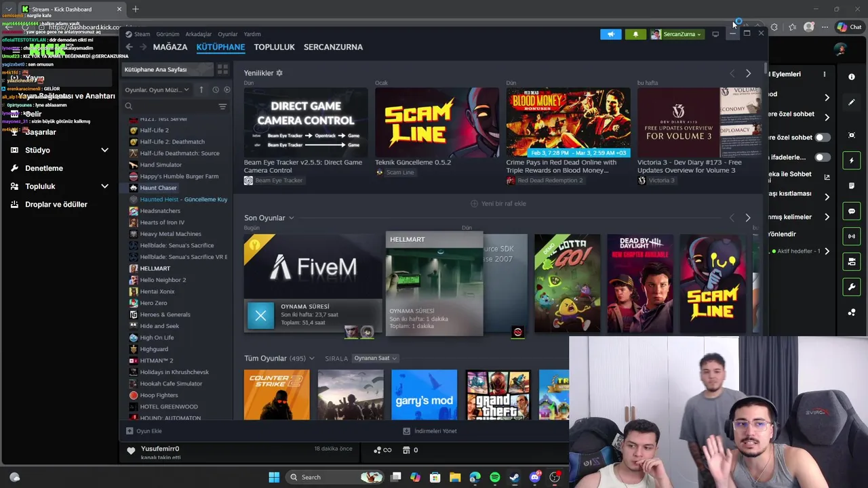Open the Tüm Oyunlar shelf dropdown
Screen dimensions: 868x488
click(x=311, y=358)
